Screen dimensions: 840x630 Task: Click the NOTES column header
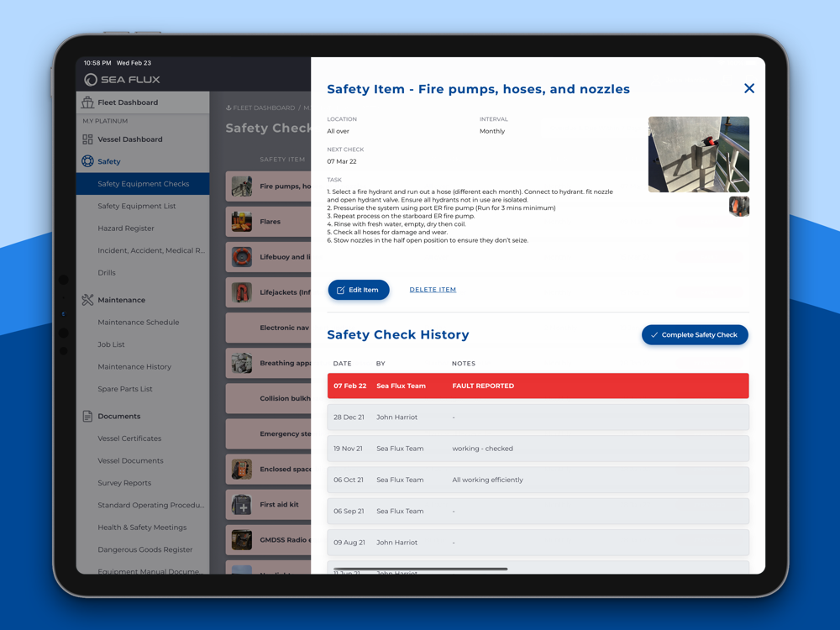pos(464,363)
